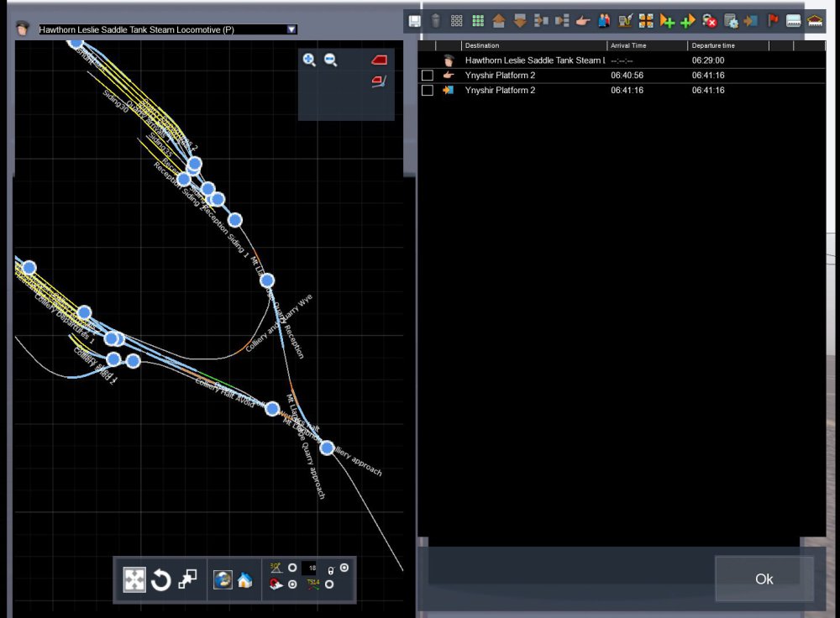Click the globe world view icon
840x618 pixels.
click(x=223, y=579)
